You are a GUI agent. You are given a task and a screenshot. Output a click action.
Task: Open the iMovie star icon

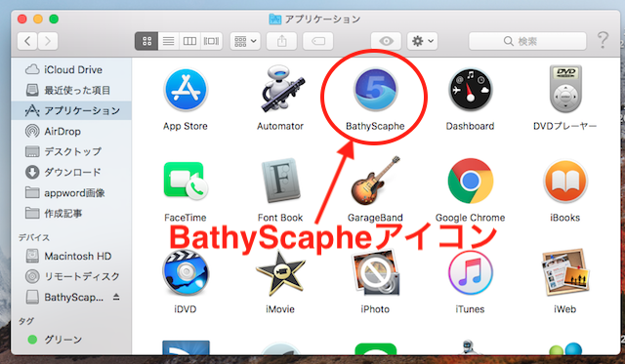(280, 273)
